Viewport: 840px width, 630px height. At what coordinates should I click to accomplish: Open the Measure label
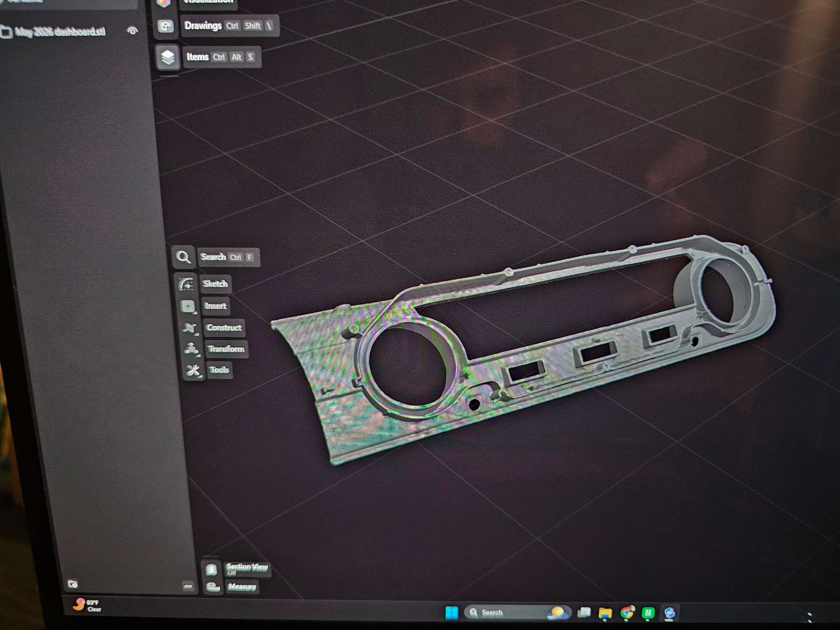coord(242,587)
